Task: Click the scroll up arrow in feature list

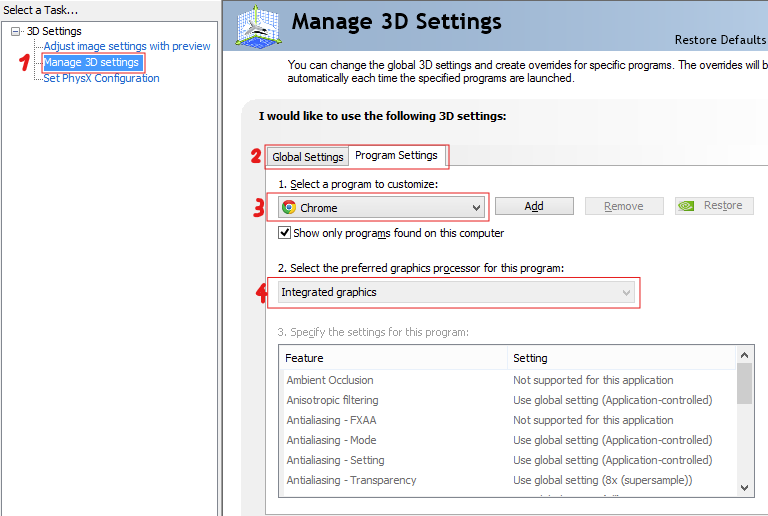Action: click(744, 355)
